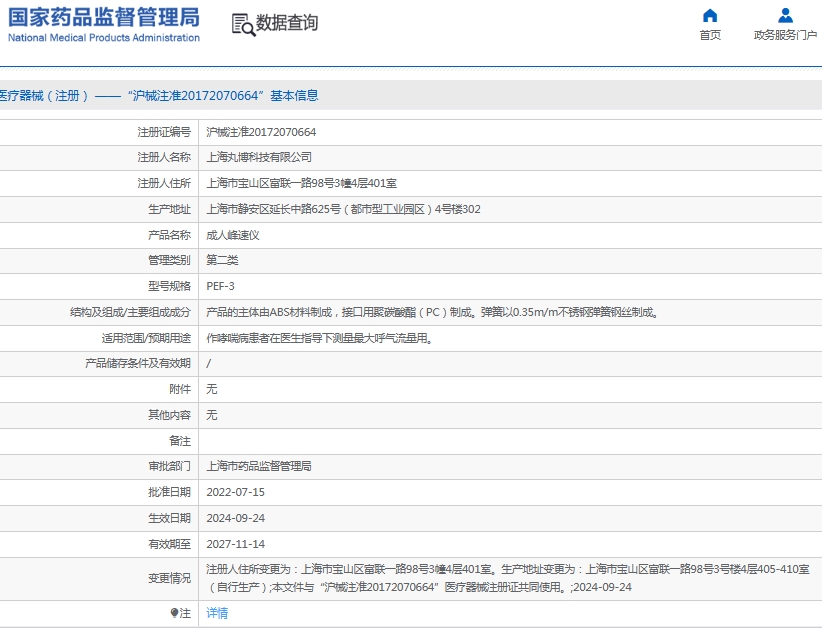The image size is (822, 633).
Task: Click the 备注 row label
Action: coord(180,441)
